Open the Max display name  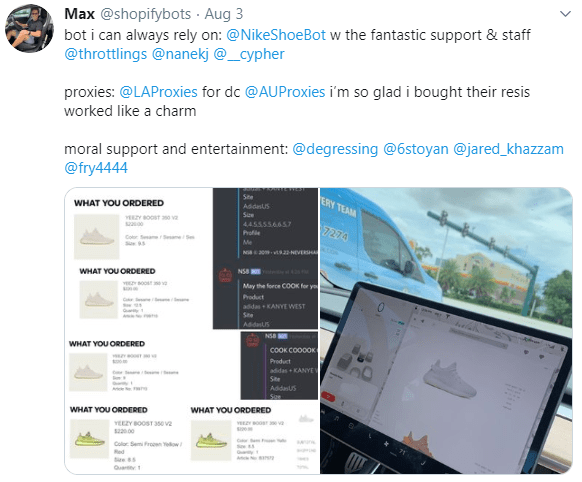[x=79, y=14]
